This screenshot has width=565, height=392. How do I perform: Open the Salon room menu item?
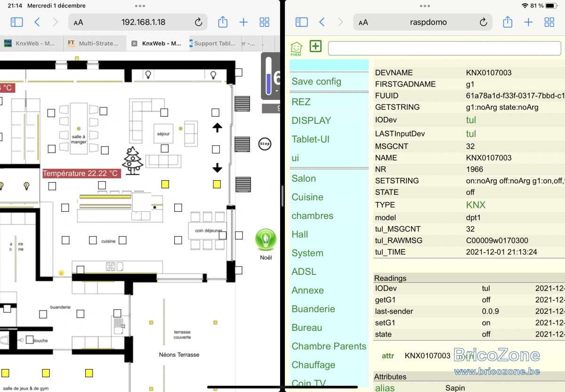(x=304, y=178)
